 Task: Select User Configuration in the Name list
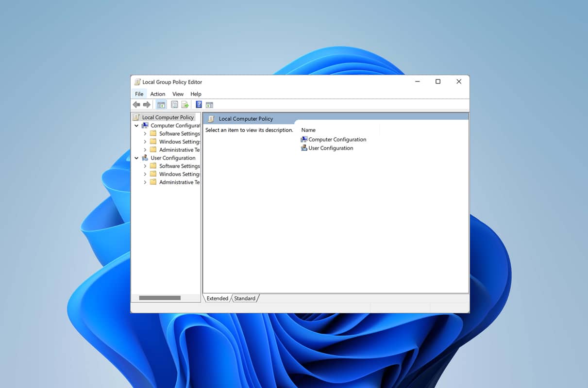tap(330, 148)
